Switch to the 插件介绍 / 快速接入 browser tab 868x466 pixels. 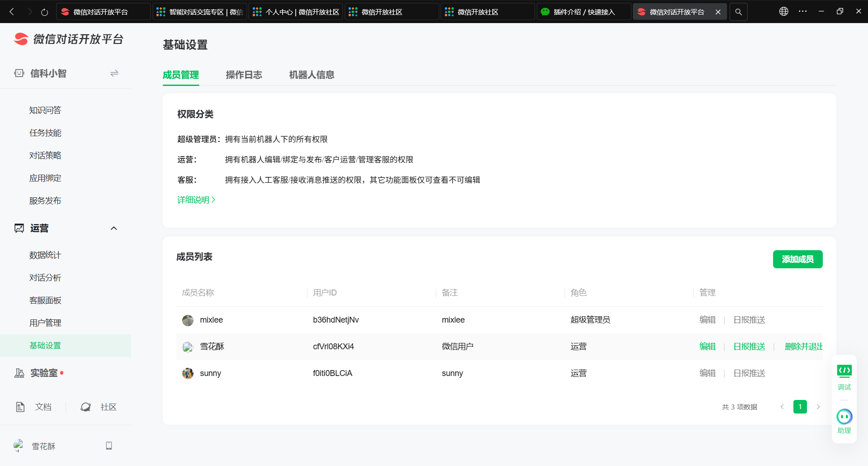click(584, 12)
